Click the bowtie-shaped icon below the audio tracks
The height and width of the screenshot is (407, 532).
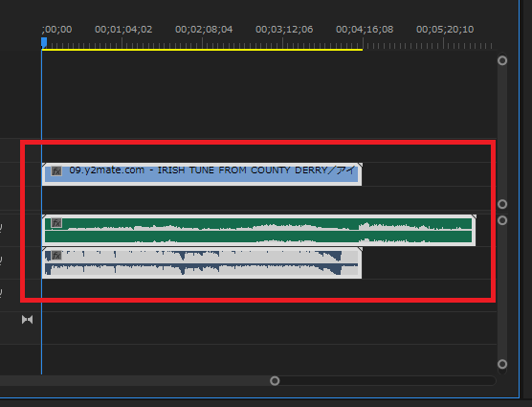point(27,320)
